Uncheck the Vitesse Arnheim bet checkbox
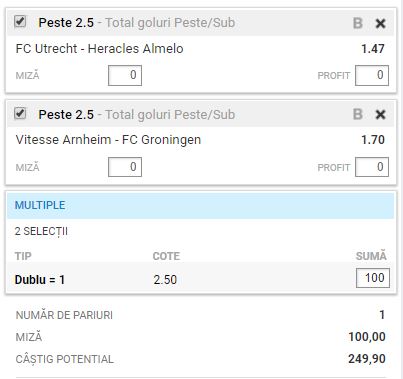The height and width of the screenshot is (379, 403). click(20, 114)
